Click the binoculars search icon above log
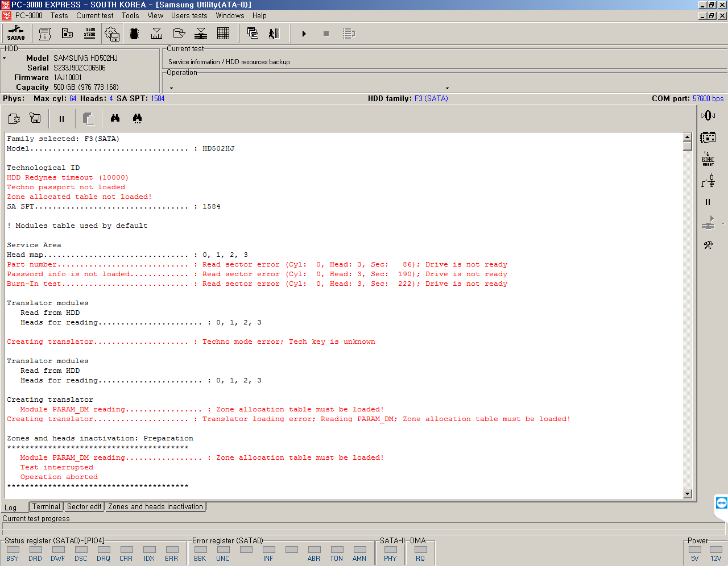728x566 pixels. [115, 118]
